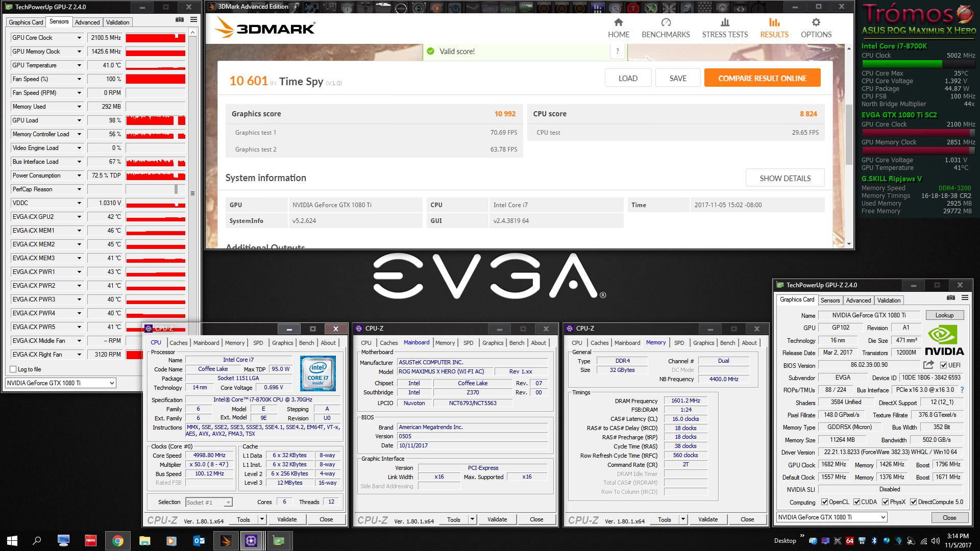Expand the Desktop toolbar chevron on the taskbar
This screenshot has width=980, height=551.
(802, 536)
